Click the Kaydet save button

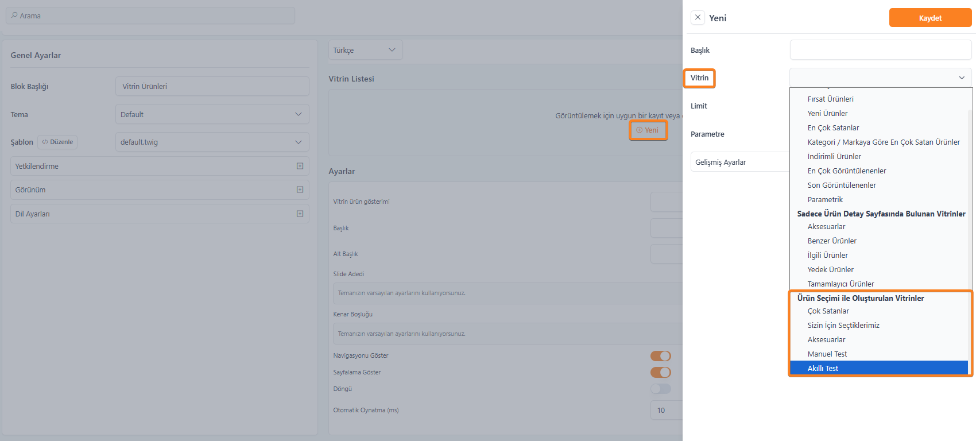pyautogui.click(x=930, y=18)
